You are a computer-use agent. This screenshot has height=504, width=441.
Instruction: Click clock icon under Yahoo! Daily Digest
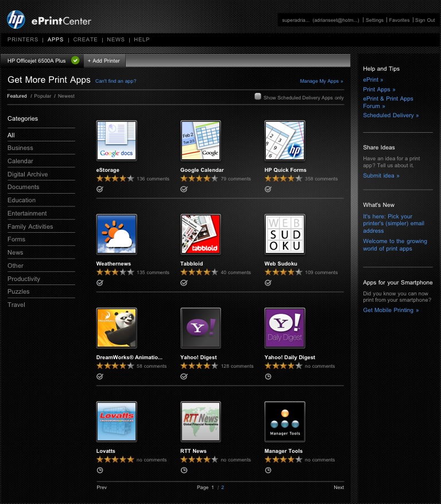[x=268, y=376]
